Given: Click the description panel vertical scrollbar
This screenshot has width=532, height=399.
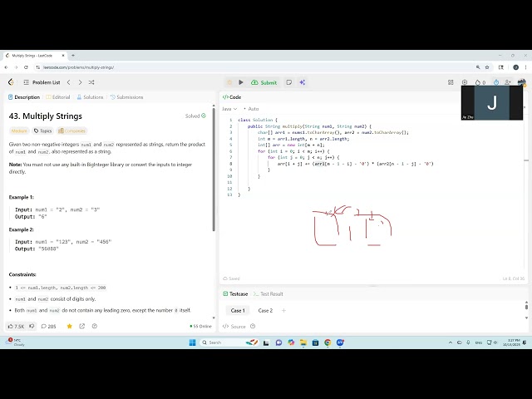Looking at the screenshot, I should 214,169.
